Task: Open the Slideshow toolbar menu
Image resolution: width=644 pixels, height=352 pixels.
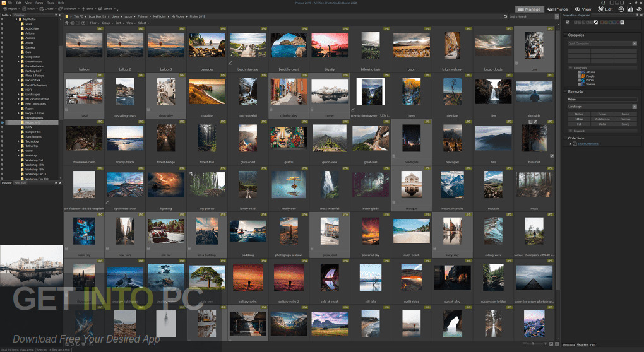Action: click(69, 9)
